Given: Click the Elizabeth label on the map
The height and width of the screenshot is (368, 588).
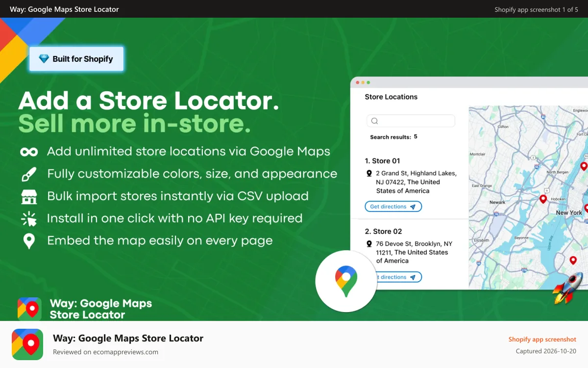Looking at the screenshot, I should click(481, 240).
